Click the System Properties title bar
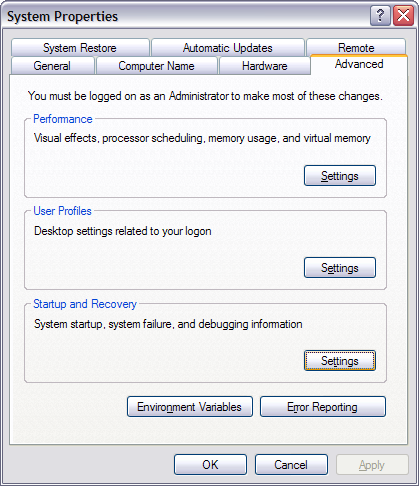The image size is (419, 486). 187,16
